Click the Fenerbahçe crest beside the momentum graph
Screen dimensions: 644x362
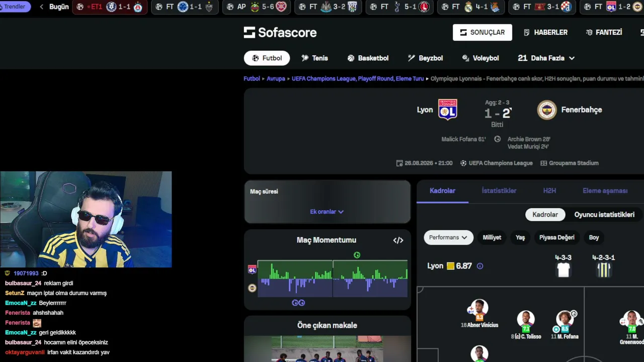[x=252, y=288]
